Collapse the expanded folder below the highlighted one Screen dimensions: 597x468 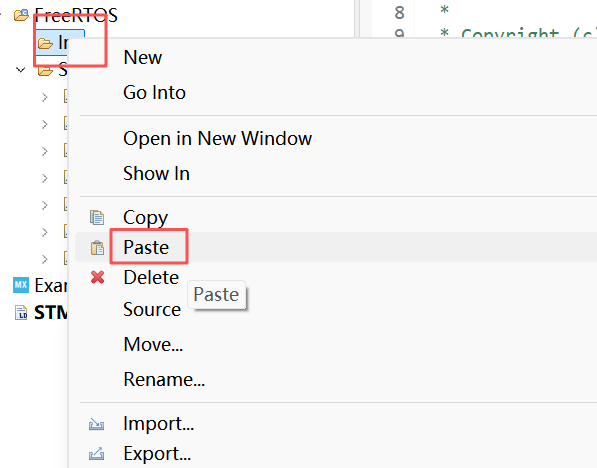click(21, 70)
